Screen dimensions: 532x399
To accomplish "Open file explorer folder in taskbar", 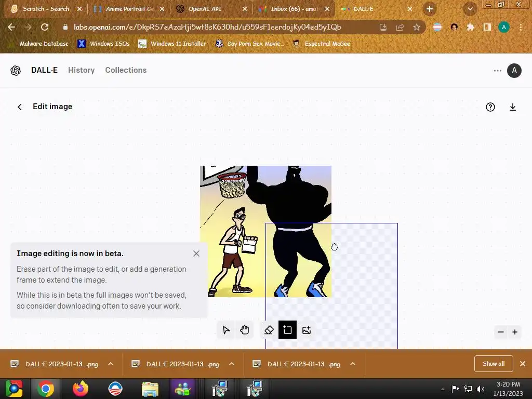I will click(150, 389).
